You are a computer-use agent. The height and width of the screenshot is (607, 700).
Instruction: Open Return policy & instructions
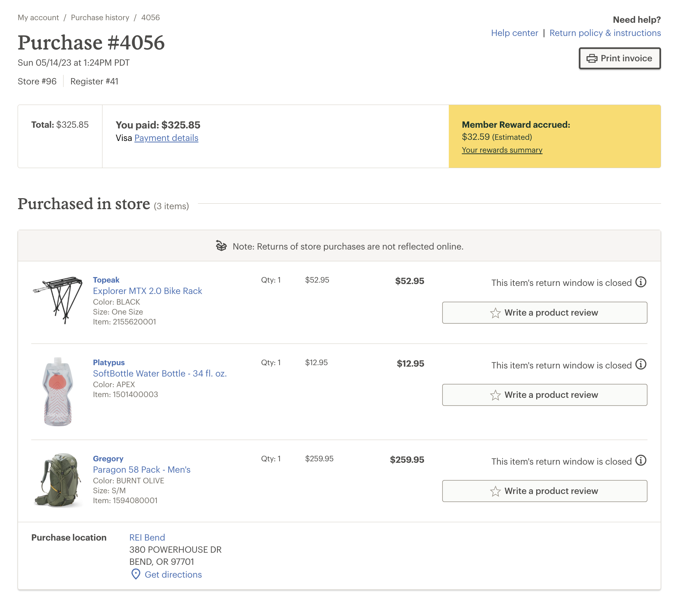605,33
